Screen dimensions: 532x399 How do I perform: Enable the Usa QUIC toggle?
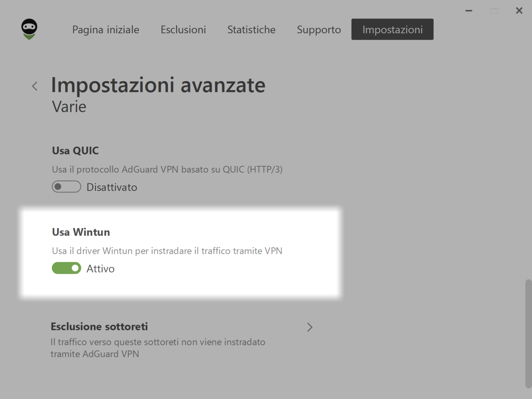click(66, 187)
